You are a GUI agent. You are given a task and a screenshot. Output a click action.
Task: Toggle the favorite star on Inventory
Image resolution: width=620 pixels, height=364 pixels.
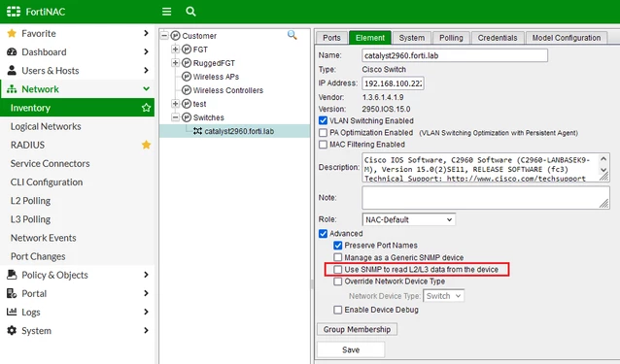coord(147,108)
